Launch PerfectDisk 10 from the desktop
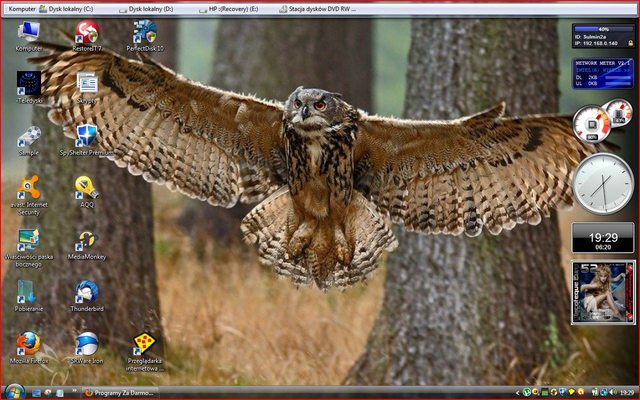 145,33
